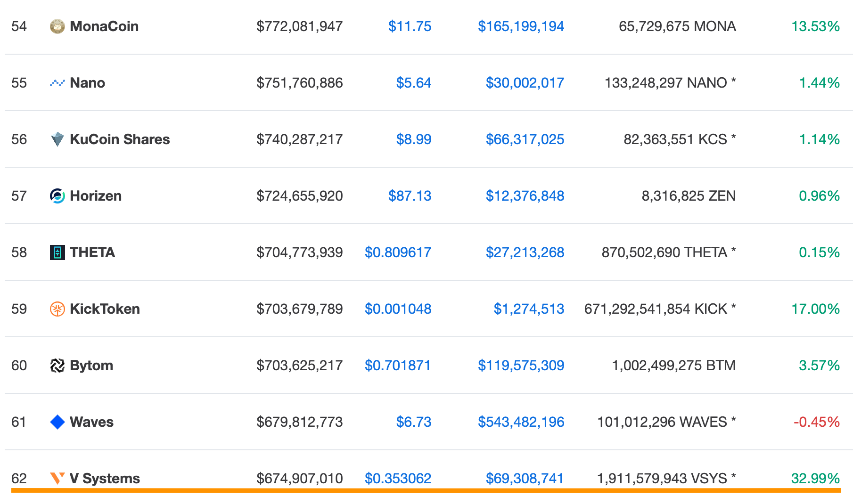Open the MonaCoin name link
The image size is (853, 504).
104,26
